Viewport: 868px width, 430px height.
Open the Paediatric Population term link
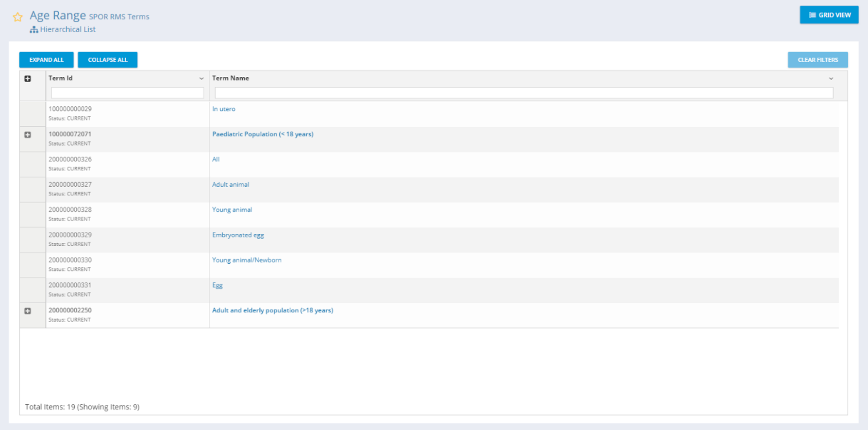tap(263, 134)
